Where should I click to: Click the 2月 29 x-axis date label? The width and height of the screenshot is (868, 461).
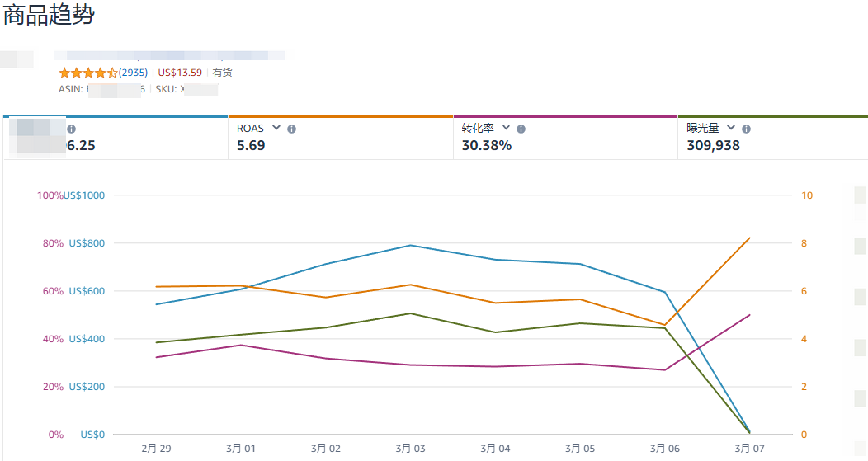coord(156,449)
